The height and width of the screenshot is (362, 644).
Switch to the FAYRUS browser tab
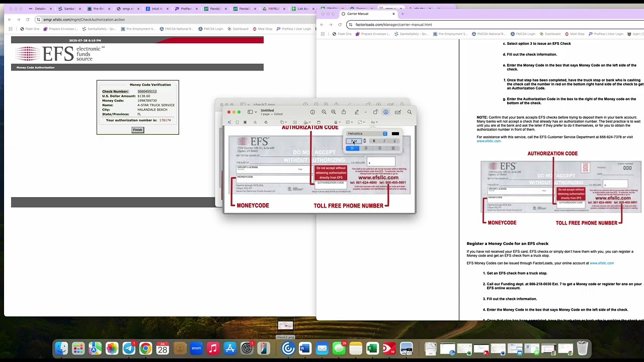coord(273,9)
